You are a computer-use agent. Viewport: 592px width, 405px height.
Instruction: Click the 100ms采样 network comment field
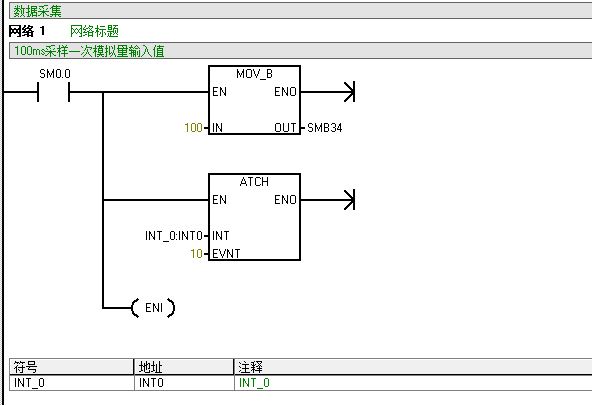coord(301,51)
